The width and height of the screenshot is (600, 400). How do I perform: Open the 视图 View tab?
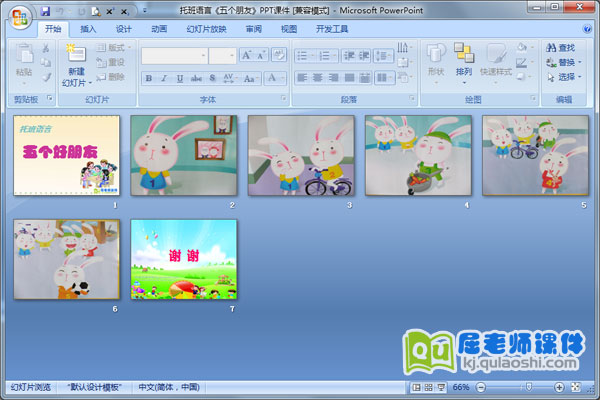tap(289, 29)
